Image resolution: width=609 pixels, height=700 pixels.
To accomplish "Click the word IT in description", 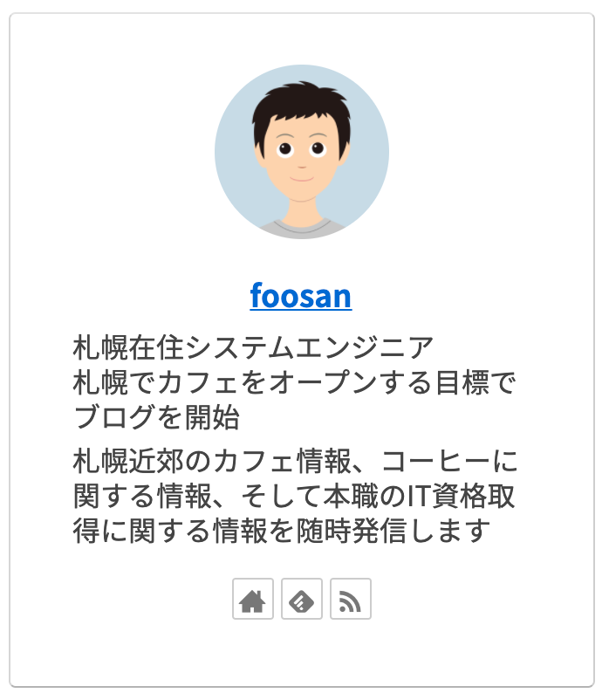I will tap(395, 496).
